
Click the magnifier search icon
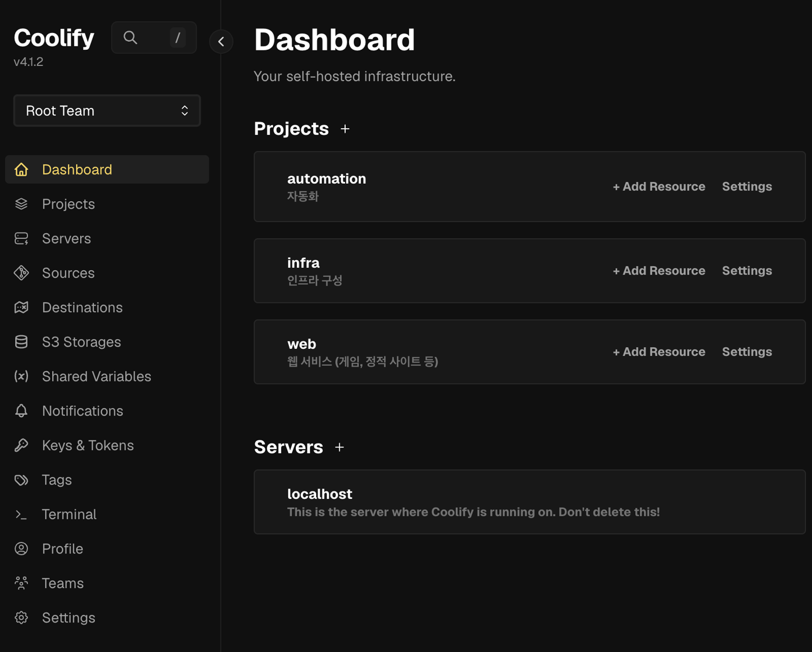[130, 38]
